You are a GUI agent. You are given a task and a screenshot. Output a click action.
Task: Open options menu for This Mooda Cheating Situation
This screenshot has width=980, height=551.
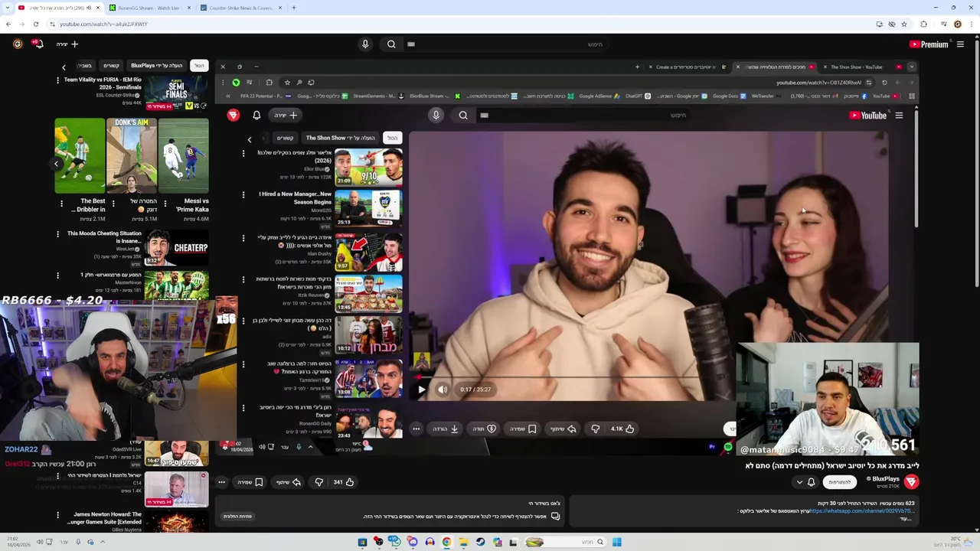pos(57,234)
